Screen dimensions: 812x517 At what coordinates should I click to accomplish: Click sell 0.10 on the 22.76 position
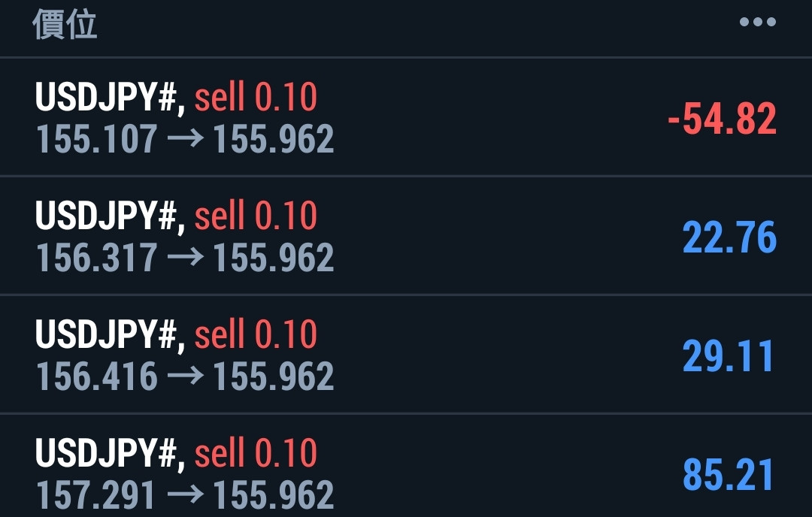(256, 216)
